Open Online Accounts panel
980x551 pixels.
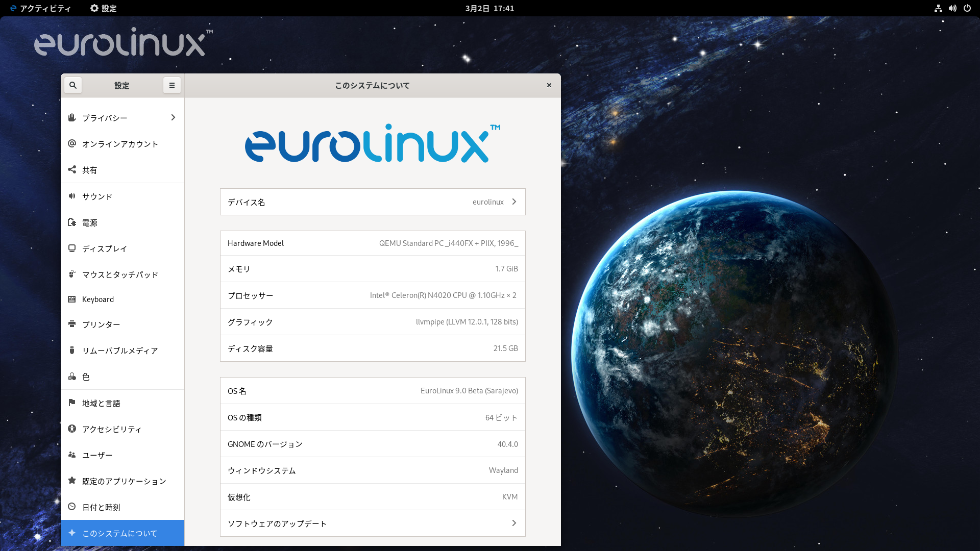[120, 144]
